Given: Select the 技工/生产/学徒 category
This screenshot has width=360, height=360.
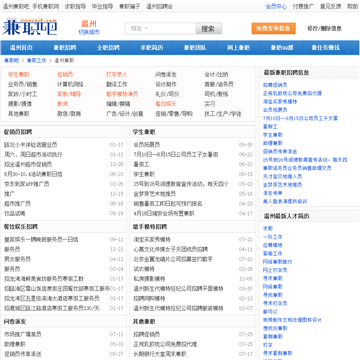Looking at the screenshot, I should pyautogui.click(x=223, y=114).
